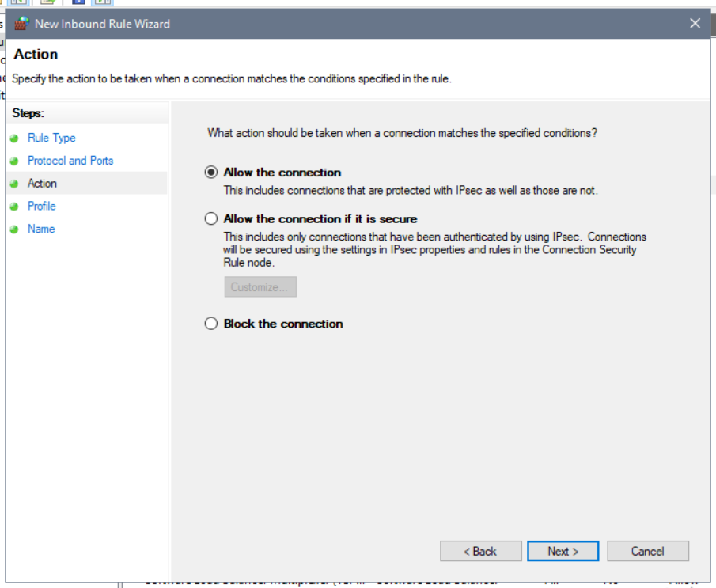
Task: Click Next to continue the wizard
Action: point(563,551)
